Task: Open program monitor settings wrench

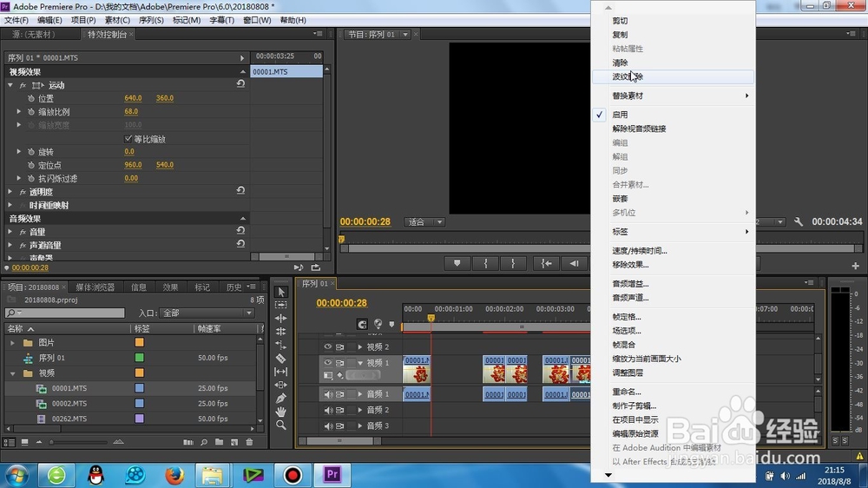Action: (799, 221)
